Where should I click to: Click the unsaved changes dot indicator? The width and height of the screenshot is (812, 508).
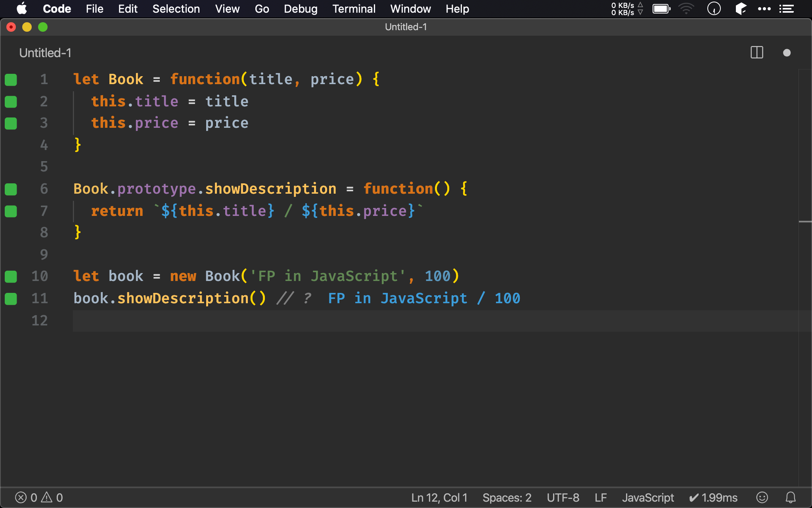point(787,53)
